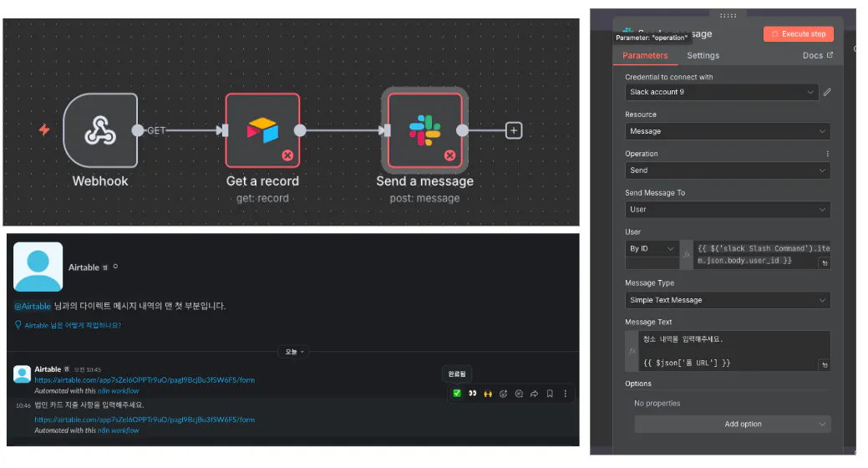
Task: Open the By ID user mode dropdown
Action: 652,249
